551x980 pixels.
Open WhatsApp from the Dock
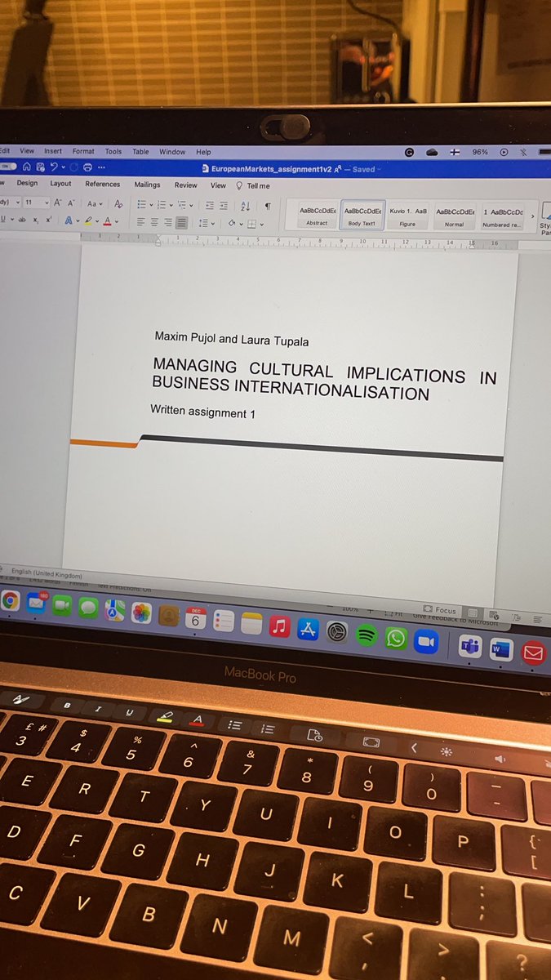click(x=396, y=638)
